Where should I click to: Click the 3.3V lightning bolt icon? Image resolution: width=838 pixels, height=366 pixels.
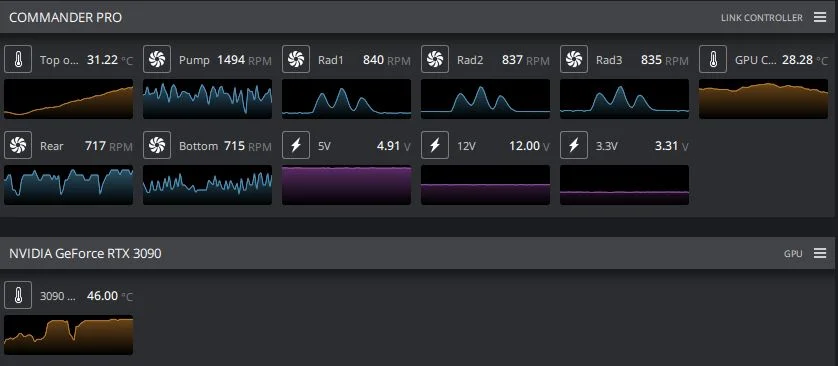click(574, 145)
